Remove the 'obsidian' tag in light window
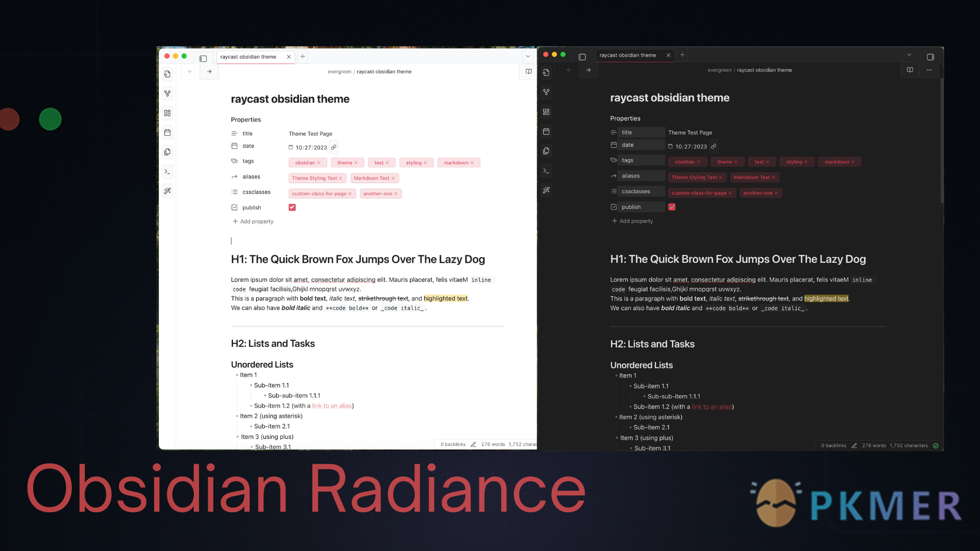The width and height of the screenshot is (980, 551). click(x=319, y=163)
